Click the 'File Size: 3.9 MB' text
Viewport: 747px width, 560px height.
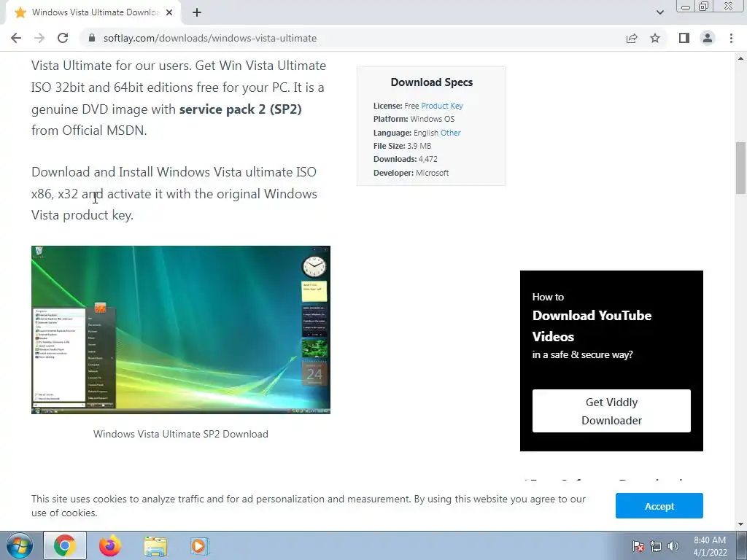pos(402,146)
